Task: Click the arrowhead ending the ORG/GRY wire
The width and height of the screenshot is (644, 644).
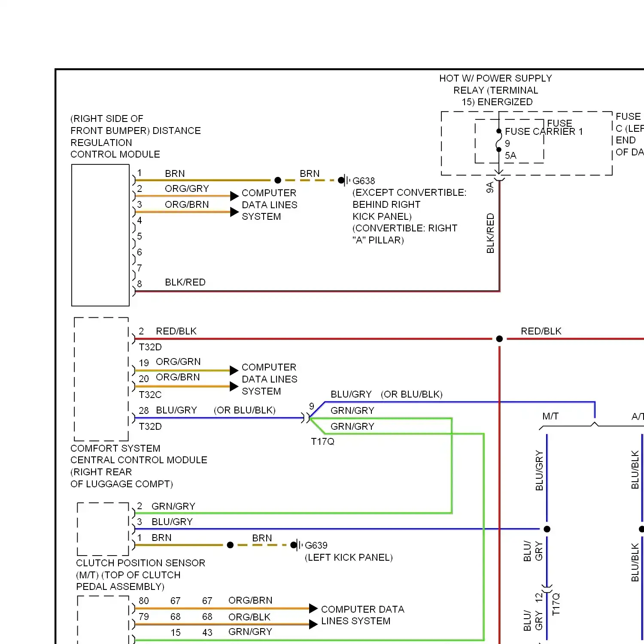Action: 234,196
